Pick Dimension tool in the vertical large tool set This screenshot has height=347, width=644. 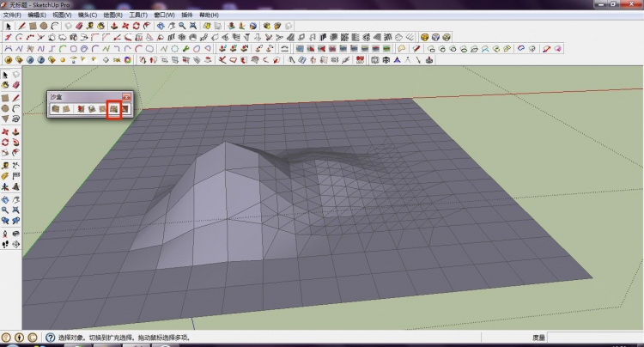click(15, 166)
